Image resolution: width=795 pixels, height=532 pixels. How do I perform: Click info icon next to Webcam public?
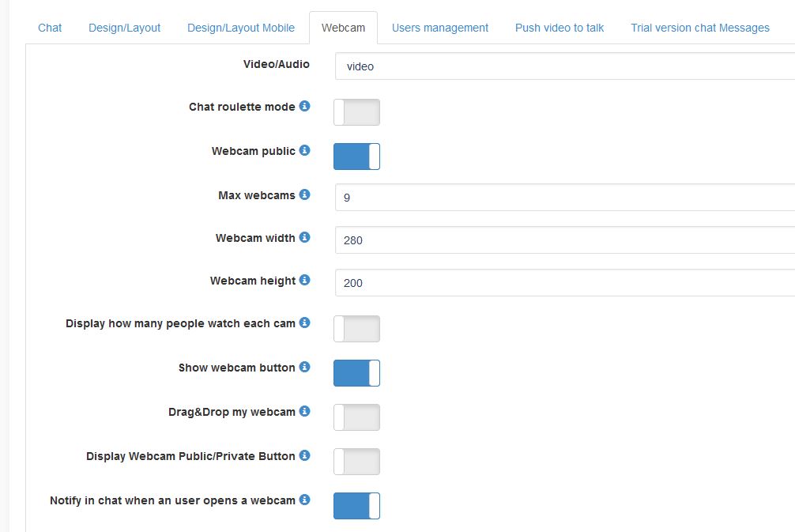pyautogui.click(x=305, y=150)
